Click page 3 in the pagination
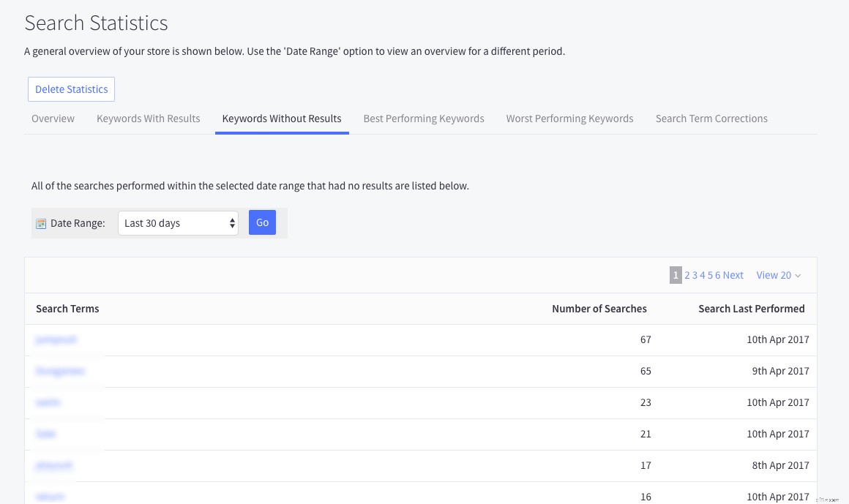The height and width of the screenshot is (504, 849). (x=694, y=275)
